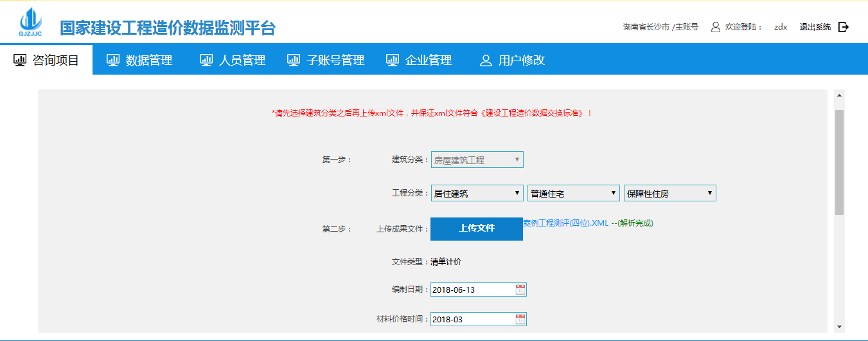Click the person icon beside 用户修改
The image size is (868, 341).
(486, 60)
